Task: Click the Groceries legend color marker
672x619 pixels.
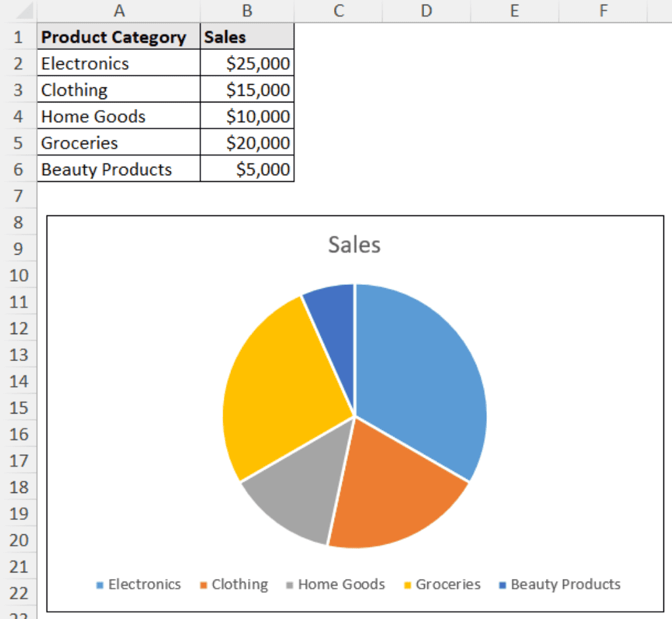Action: coord(409,584)
